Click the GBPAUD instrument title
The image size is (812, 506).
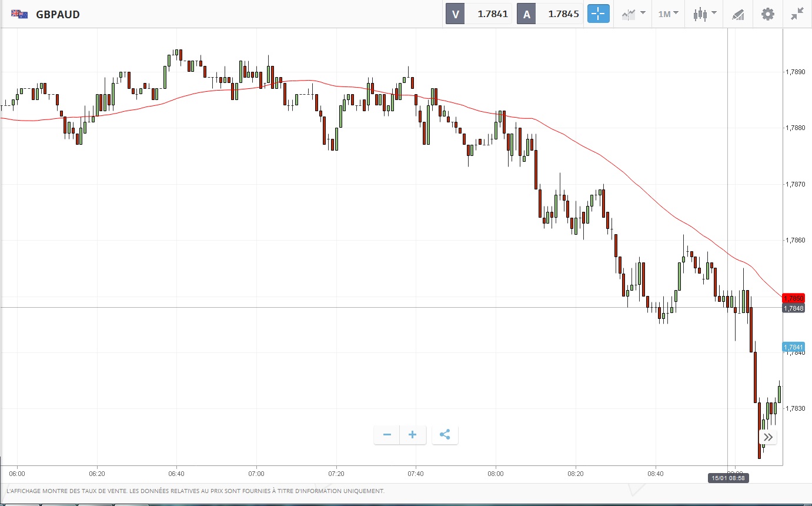point(58,14)
